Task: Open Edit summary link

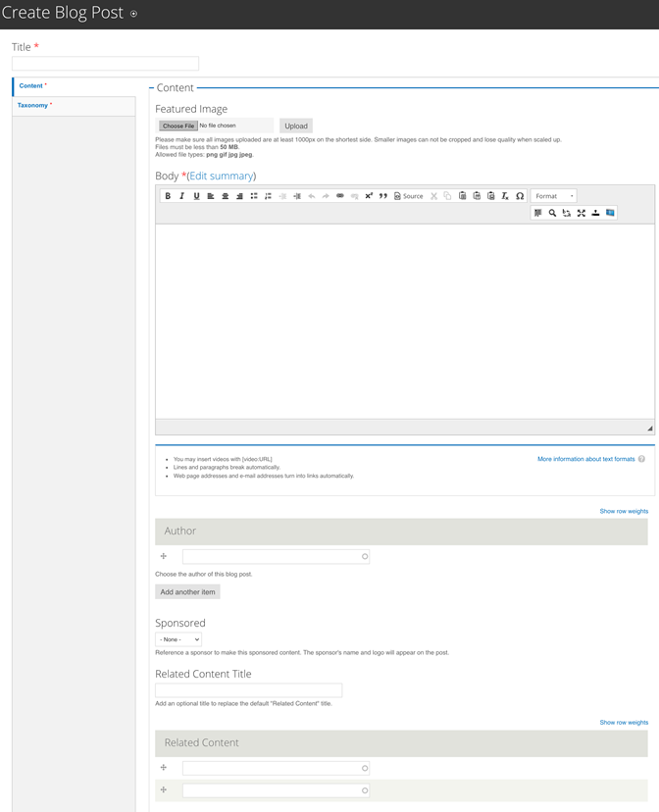Action: tap(222, 177)
